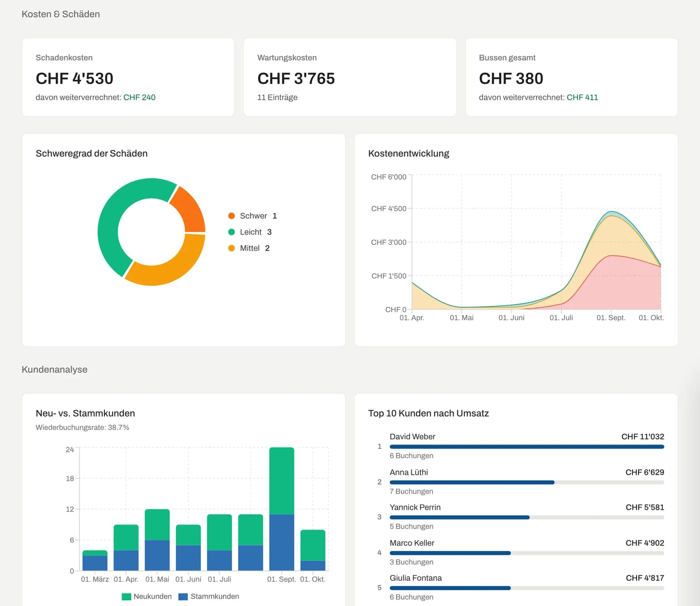Click the 'CHF 6'000' axis label in Kostenentwicklung

[x=388, y=177]
